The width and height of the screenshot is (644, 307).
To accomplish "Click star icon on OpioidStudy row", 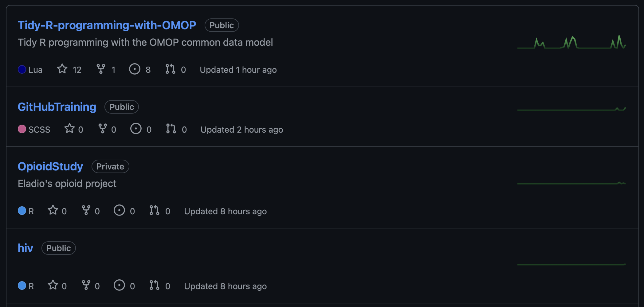I will 53,210.
